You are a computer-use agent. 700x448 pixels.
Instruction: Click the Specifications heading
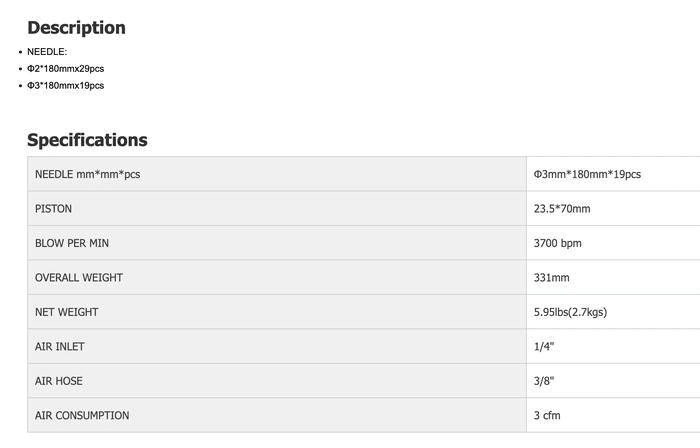click(87, 140)
